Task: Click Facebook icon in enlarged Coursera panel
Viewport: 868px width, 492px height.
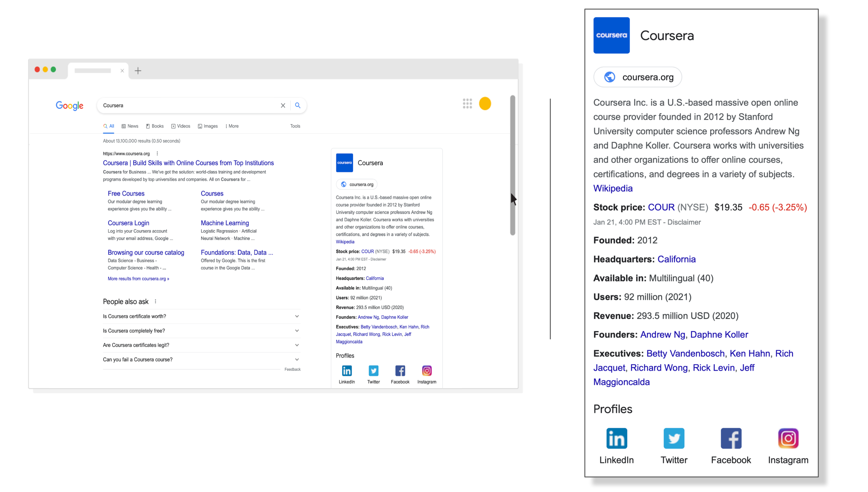Action: point(731,438)
